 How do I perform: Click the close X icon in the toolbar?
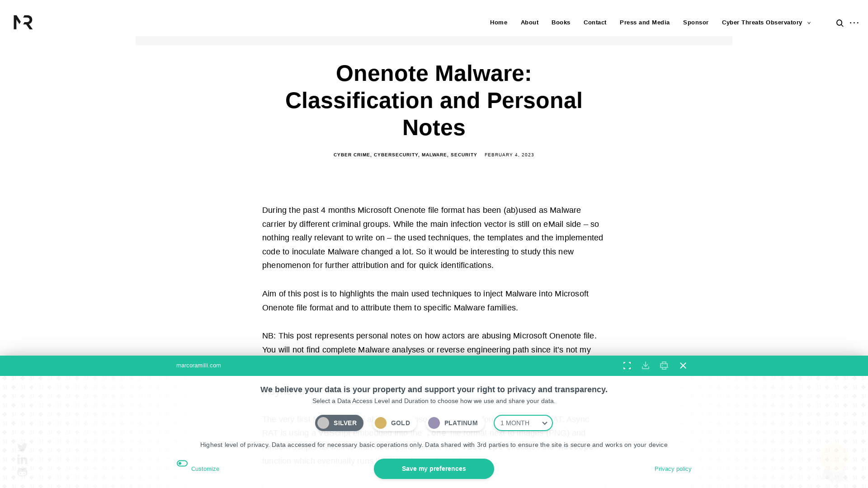pyautogui.click(x=683, y=365)
